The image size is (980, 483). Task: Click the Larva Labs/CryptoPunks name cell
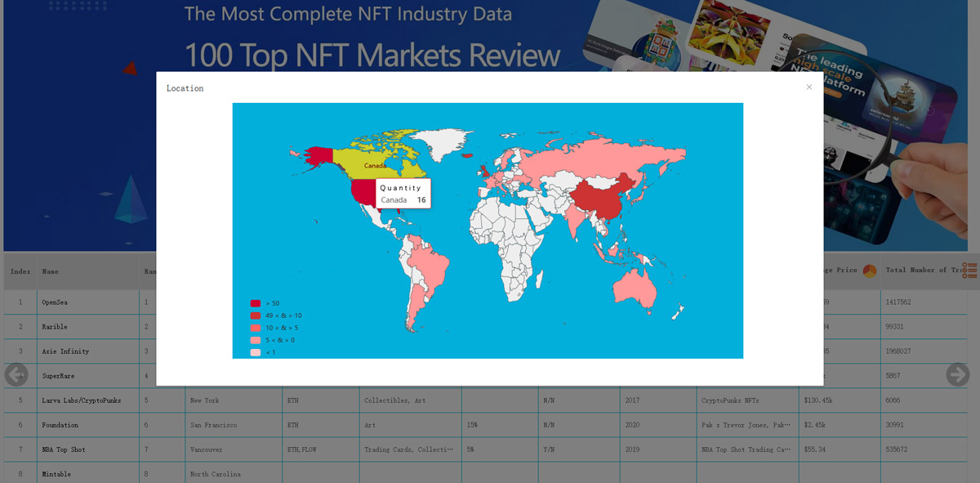click(x=88, y=400)
